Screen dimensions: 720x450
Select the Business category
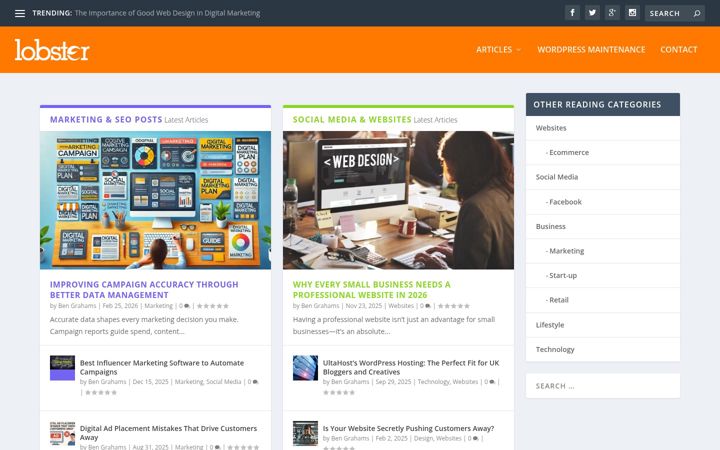pos(551,226)
